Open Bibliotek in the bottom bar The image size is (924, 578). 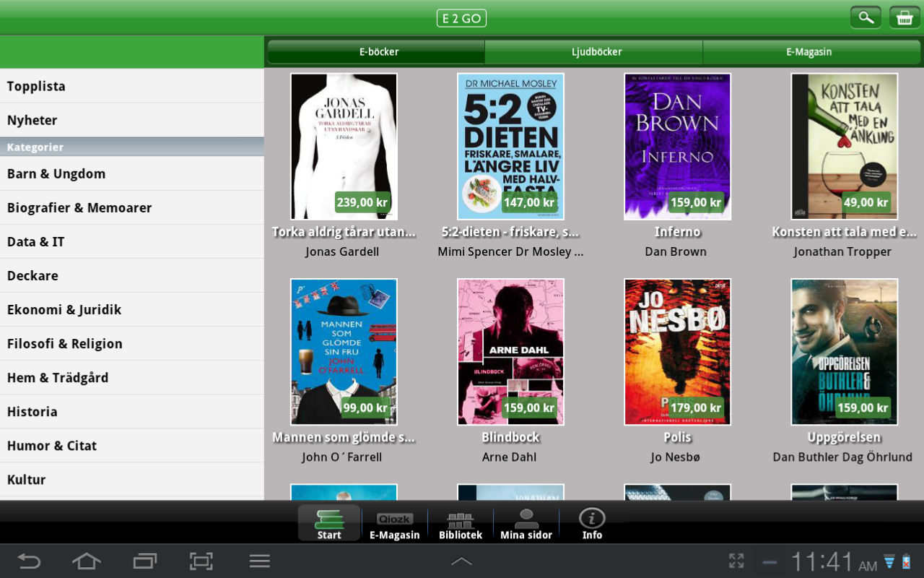pos(461,523)
